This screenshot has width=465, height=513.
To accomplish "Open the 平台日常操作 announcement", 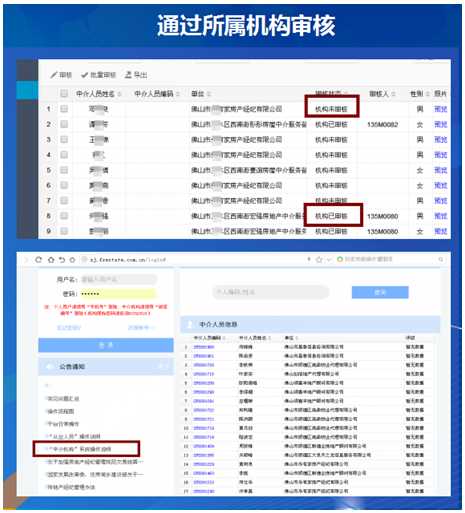I will (x=63, y=424).
